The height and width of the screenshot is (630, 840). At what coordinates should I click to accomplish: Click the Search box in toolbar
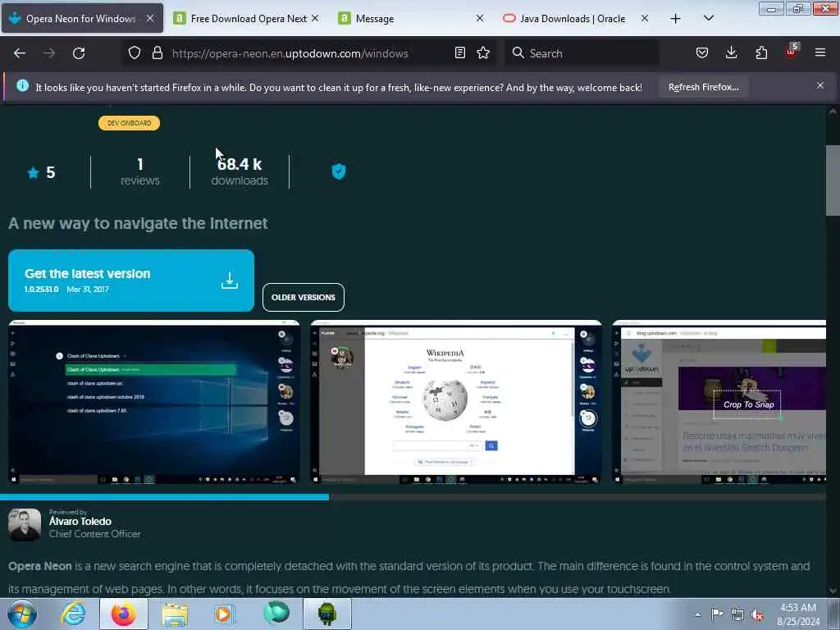coord(582,53)
